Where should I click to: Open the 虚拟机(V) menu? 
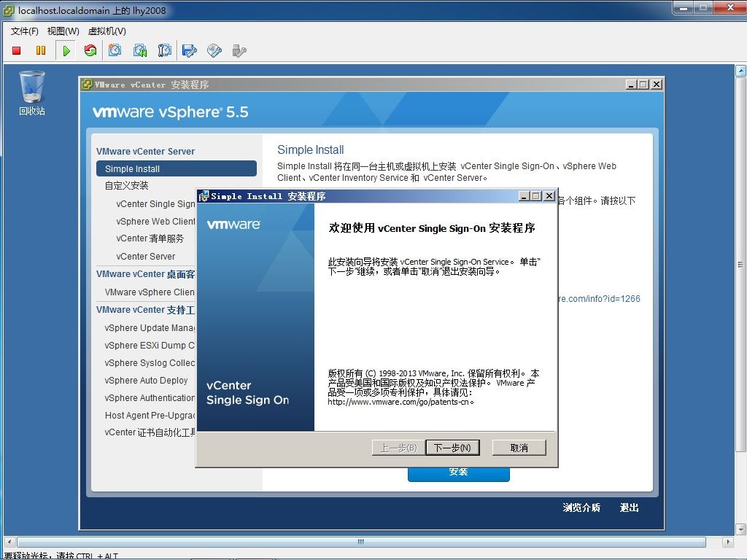107,31
